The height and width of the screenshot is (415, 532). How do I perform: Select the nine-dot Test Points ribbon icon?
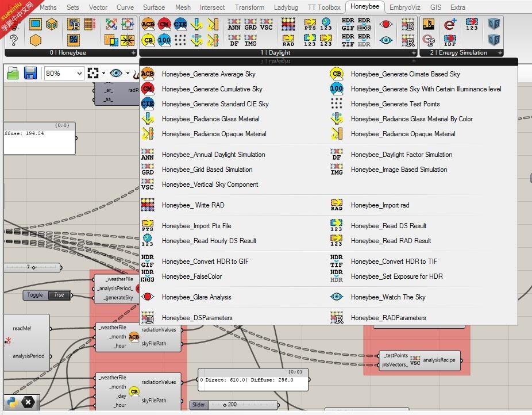[180, 40]
